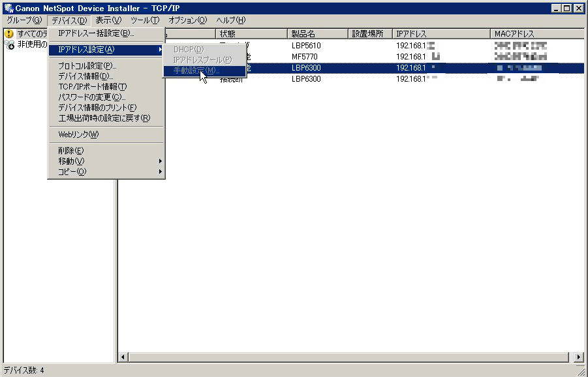The width and height of the screenshot is (588, 377).
Task: Expand the IPアドレス設定(A) submenu
Action: coord(106,50)
